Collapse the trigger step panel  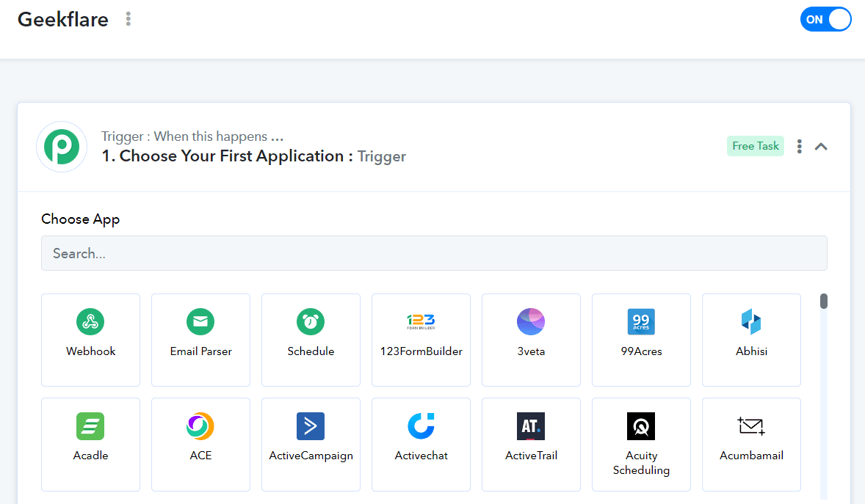[x=821, y=146]
